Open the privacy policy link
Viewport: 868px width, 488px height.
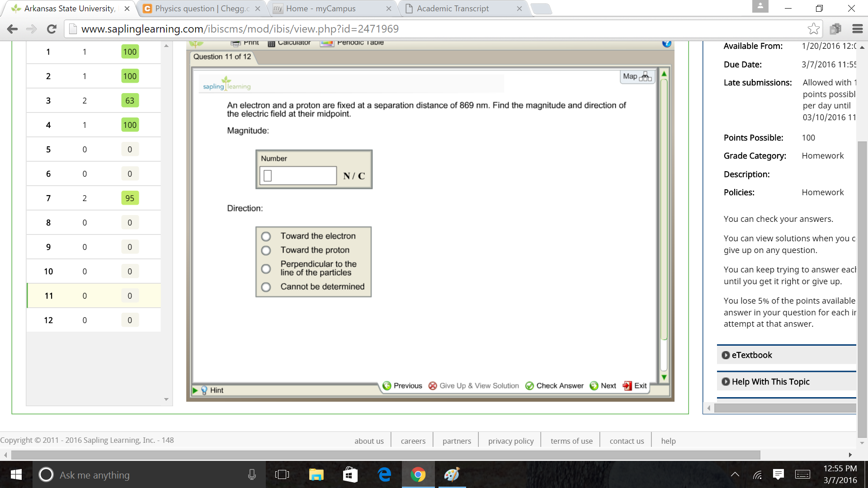[x=510, y=441]
